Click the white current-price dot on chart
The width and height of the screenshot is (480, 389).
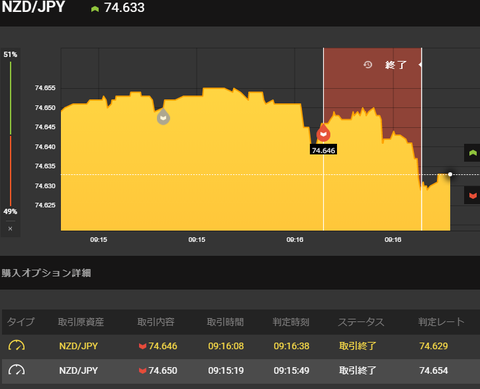(450, 174)
